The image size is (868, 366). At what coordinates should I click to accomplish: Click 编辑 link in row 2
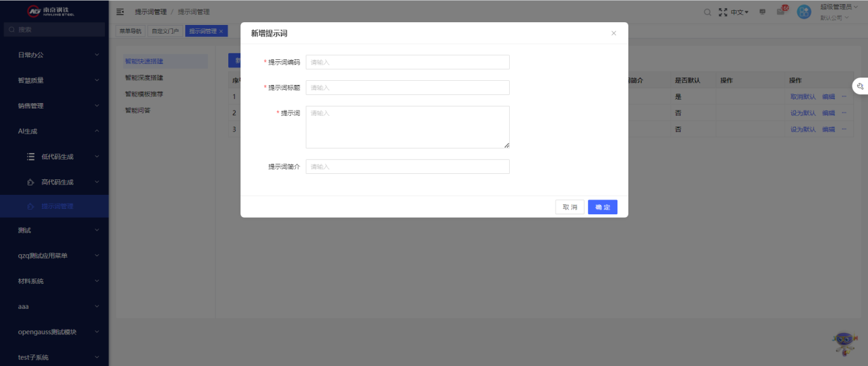(x=828, y=113)
